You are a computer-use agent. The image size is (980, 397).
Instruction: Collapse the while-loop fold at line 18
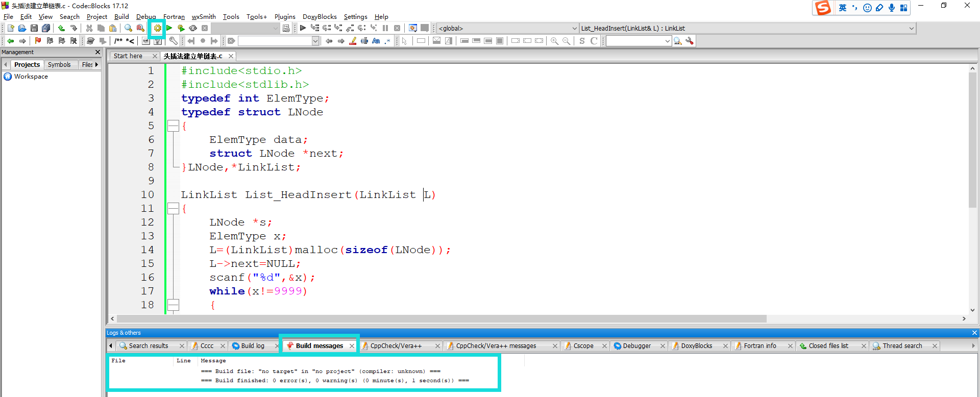click(174, 305)
